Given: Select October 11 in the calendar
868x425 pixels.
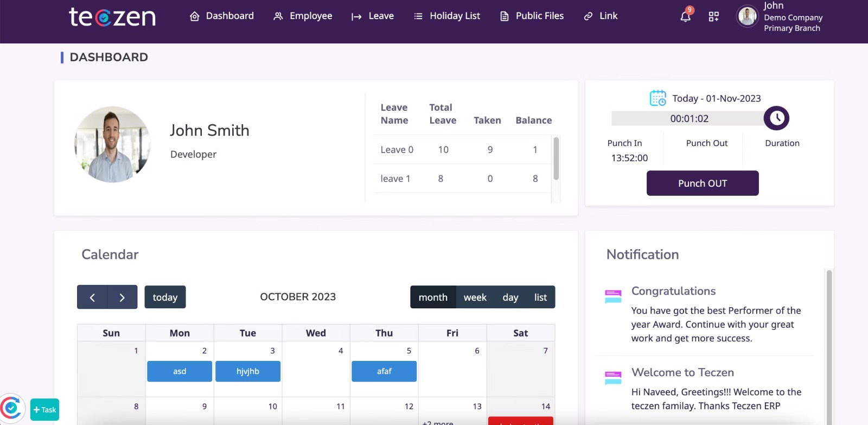Looking at the screenshot, I should [x=316, y=411].
